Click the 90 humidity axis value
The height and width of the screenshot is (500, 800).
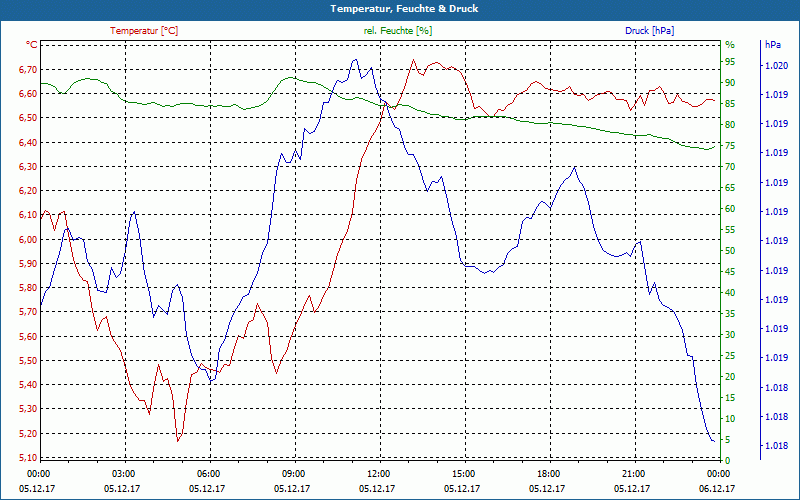[730, 83]
